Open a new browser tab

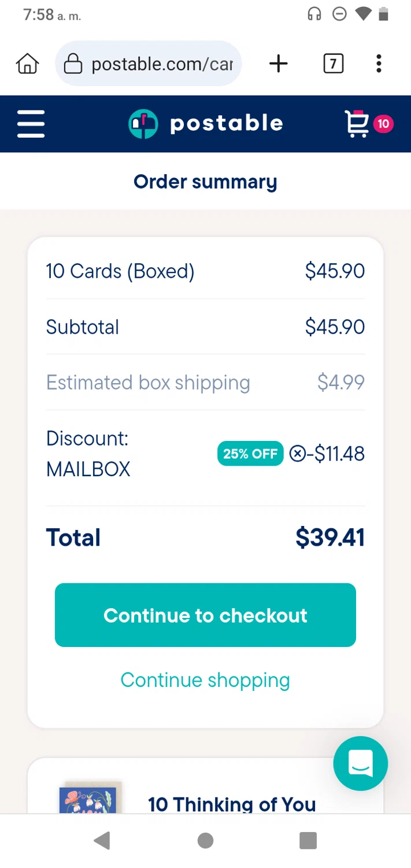pyautogui.click(x=279, y=64)
